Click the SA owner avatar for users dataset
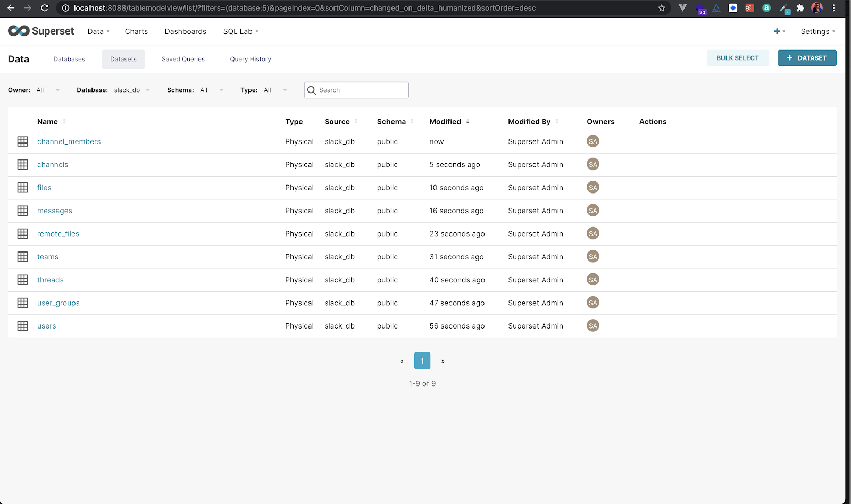Screen dimensions: 851x504 click(x=593, y=325)
